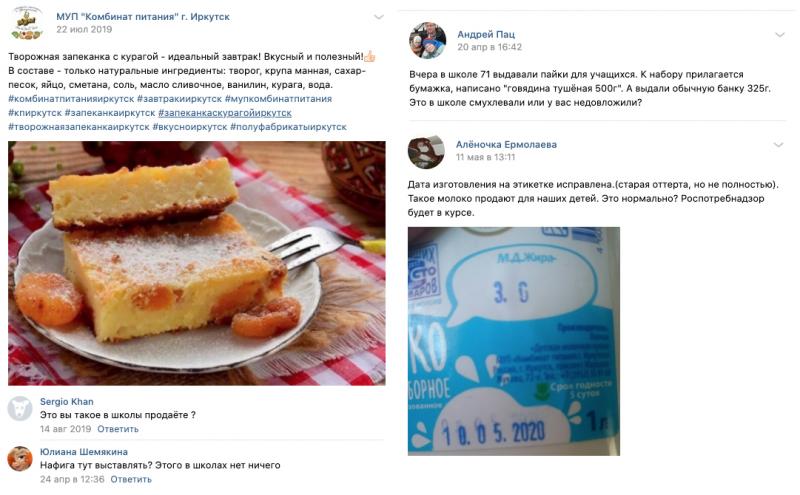The width and height of the screenshot is (800, 495).
Task: Open Алёночка Ермолаева's profile avatar
Action: click(426, 152)
